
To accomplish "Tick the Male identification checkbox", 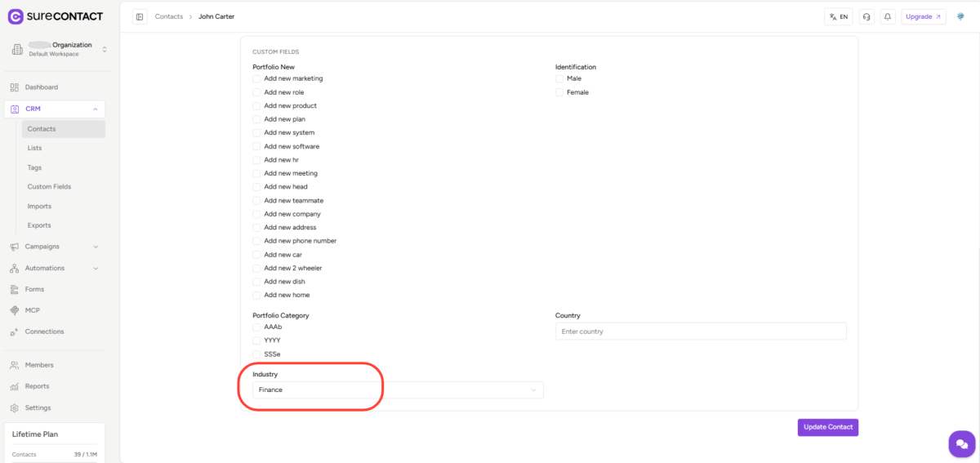I will [x=560, y=79].
